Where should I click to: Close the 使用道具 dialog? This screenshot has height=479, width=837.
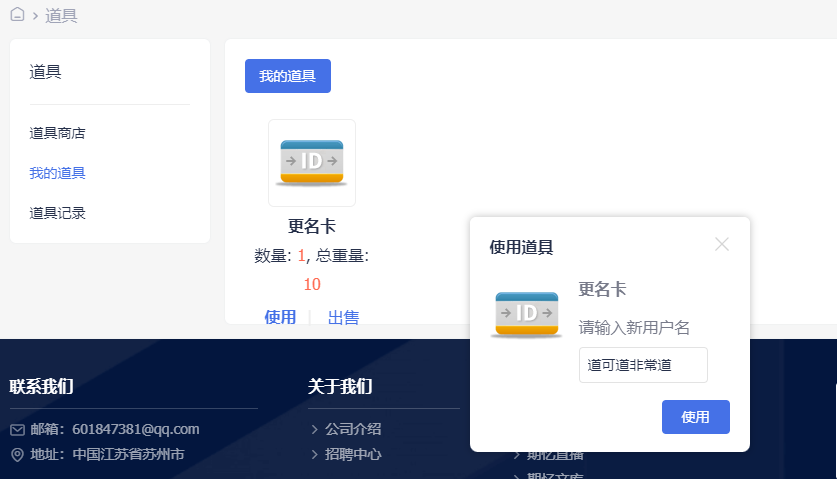point(722,244)
